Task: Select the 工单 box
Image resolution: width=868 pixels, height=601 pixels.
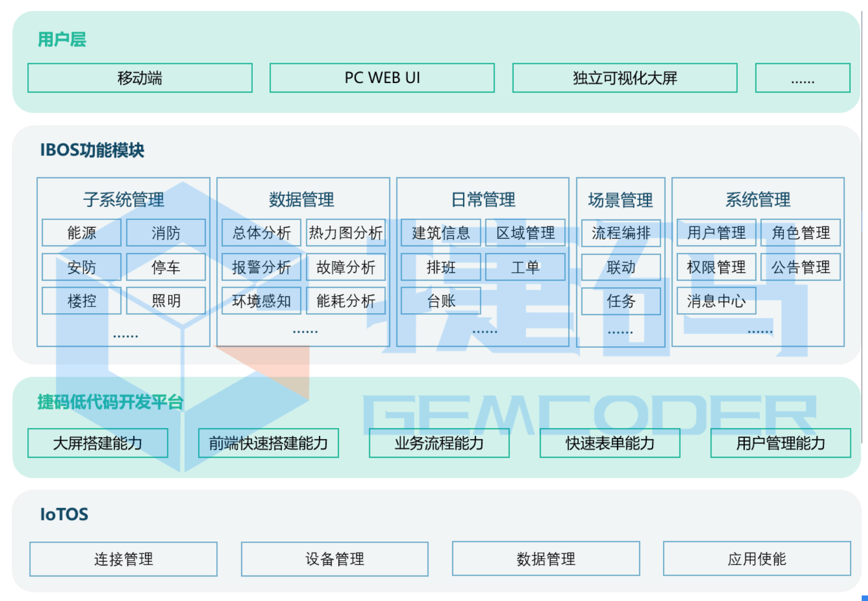Action: pos(525,267)
